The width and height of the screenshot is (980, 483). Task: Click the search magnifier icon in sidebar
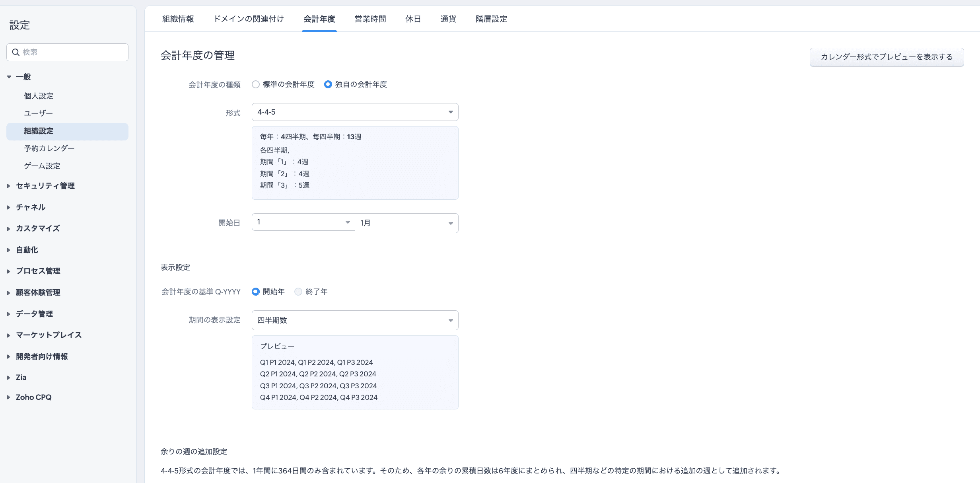(16, 52)
